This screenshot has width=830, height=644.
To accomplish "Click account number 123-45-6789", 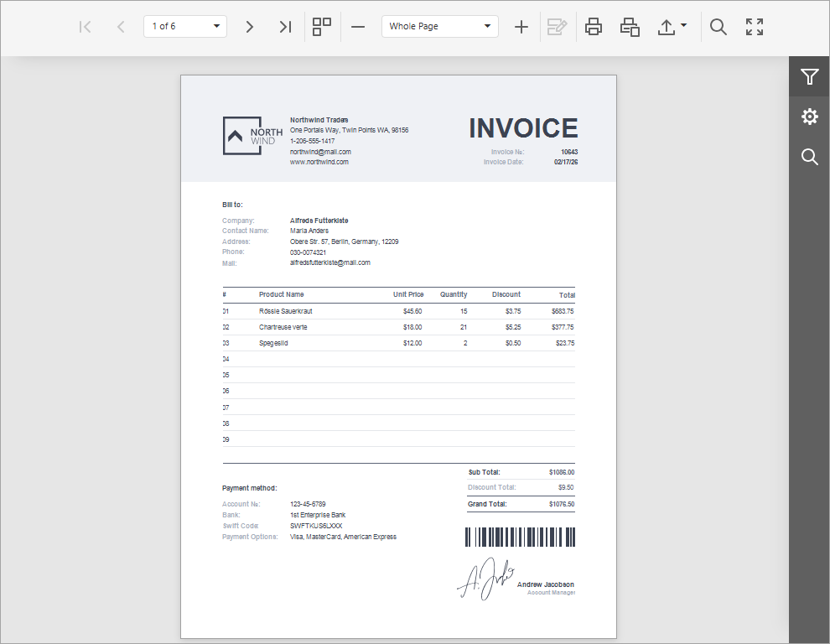I will (308, 504).
